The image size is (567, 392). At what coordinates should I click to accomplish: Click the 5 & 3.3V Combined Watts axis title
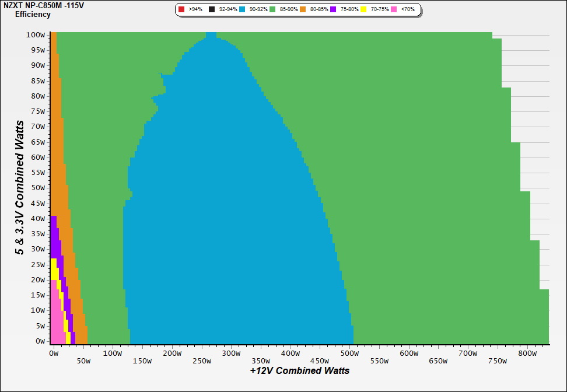click(x=20, y=187)
